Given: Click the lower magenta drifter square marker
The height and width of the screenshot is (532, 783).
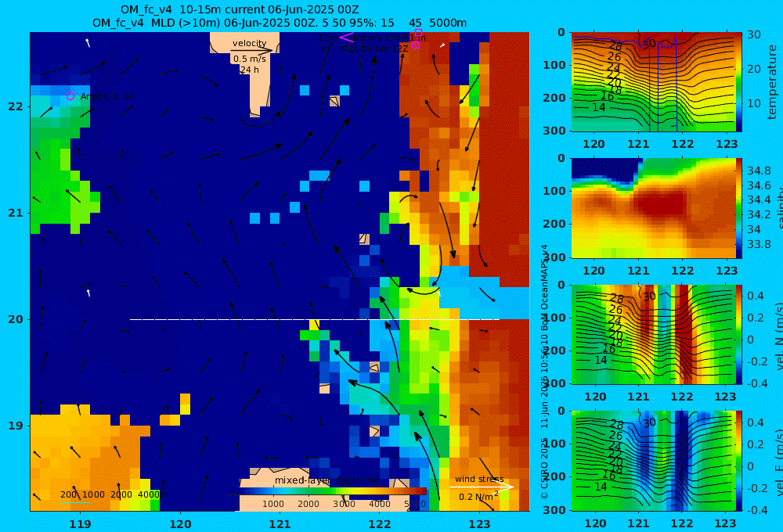Looking at the screenshot, I should (x=415, y=45).
